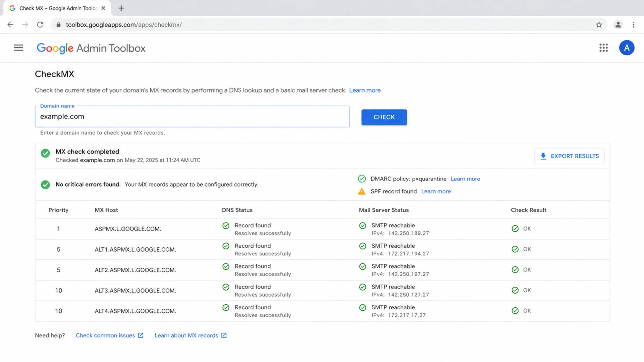Screen dimensions: 644x362
Task: Click IPv4 address 172.217.17.27
Action: tap(407, 315)
